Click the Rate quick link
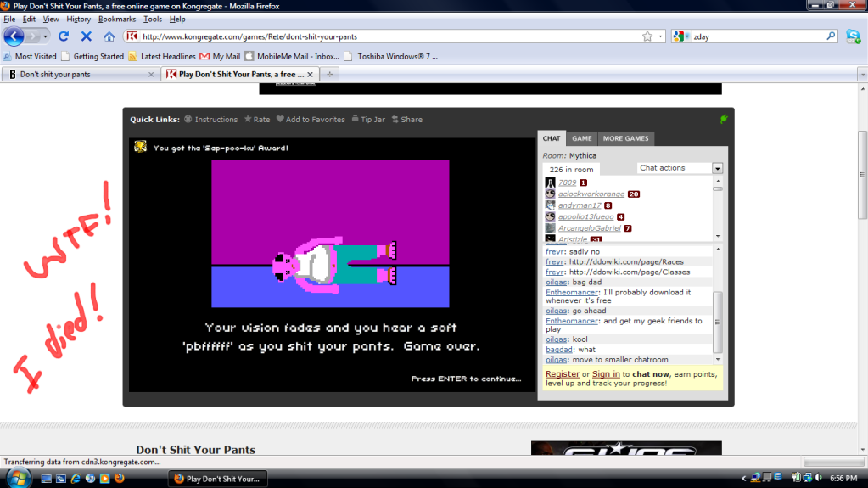Screen dimensions: 868x488 (x=257, y=119)
